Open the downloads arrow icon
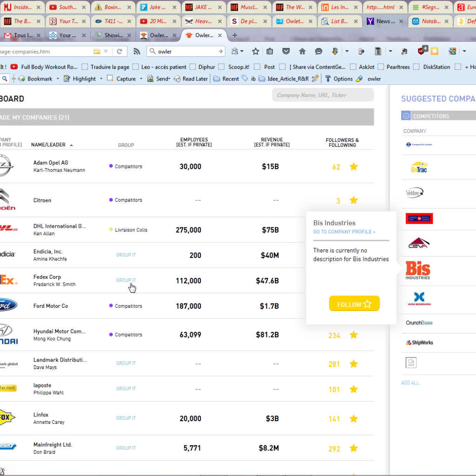 coord(335,51)
